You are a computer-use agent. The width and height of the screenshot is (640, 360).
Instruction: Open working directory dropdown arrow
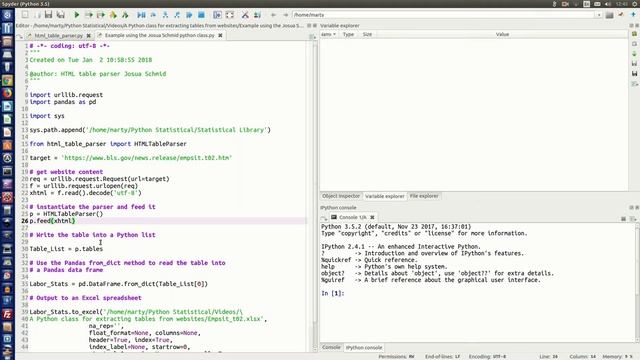point(599,15)
